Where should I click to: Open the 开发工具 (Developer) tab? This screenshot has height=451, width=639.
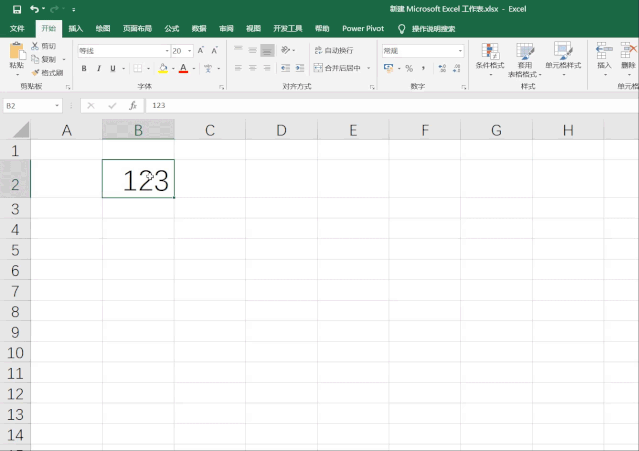pos(288,29)
